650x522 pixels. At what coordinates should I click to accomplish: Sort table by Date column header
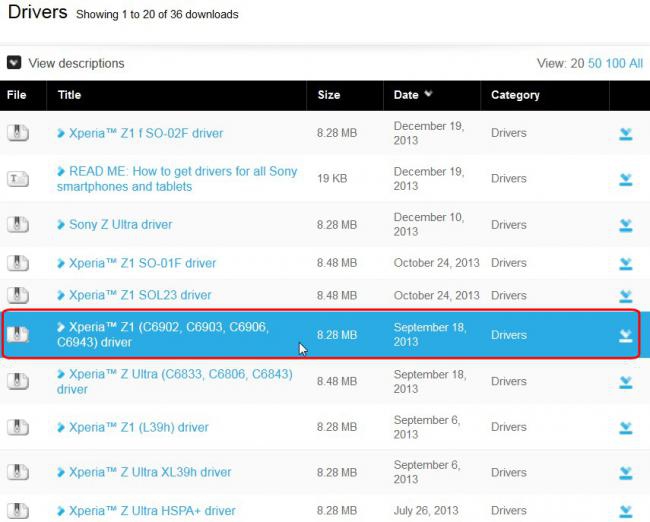click(406, 95)
